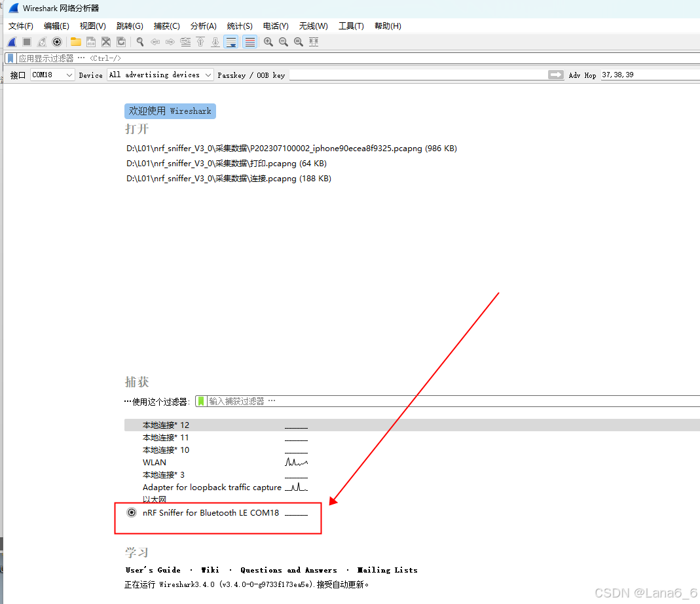Open the 跳转(G) menu
This screenshot has height=604, width=700.
point(130,26)
